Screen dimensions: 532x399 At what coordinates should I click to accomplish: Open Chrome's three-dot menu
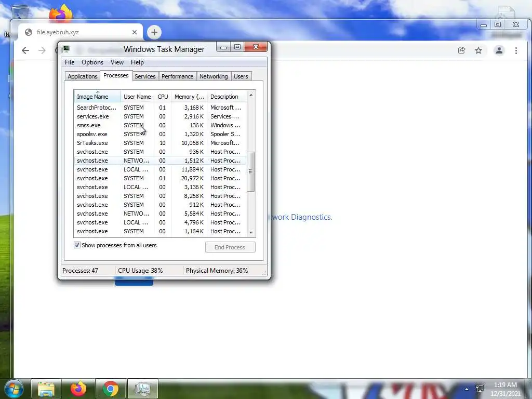(x=516, y=50)
